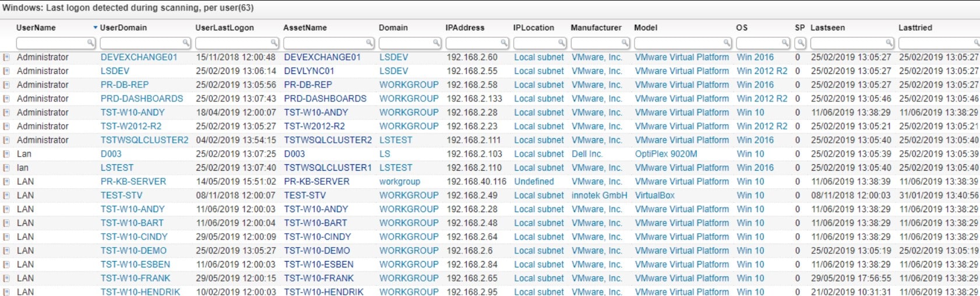Open the VirtualBox model link

coord(655,195)
